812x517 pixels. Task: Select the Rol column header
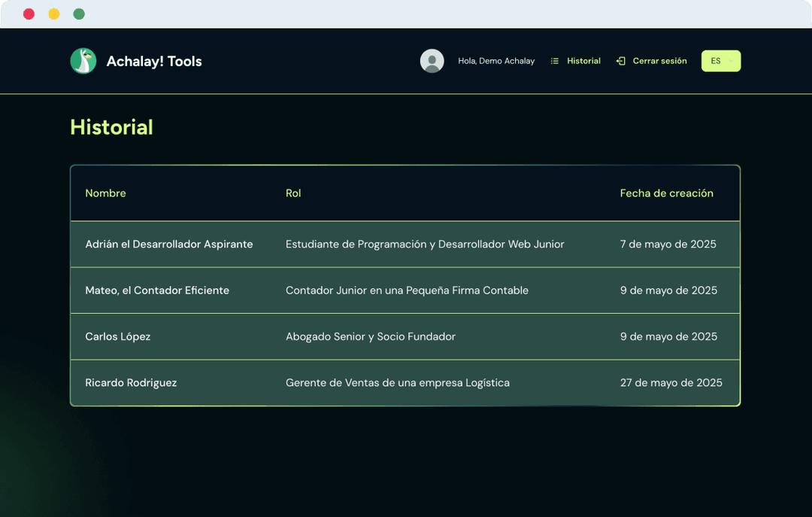293,193
